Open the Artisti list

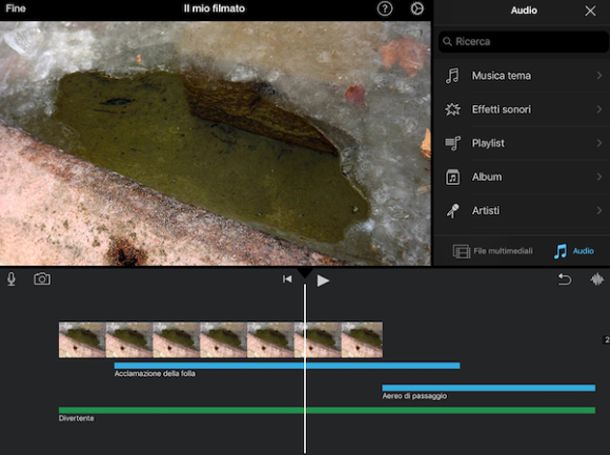coord(521,210)
